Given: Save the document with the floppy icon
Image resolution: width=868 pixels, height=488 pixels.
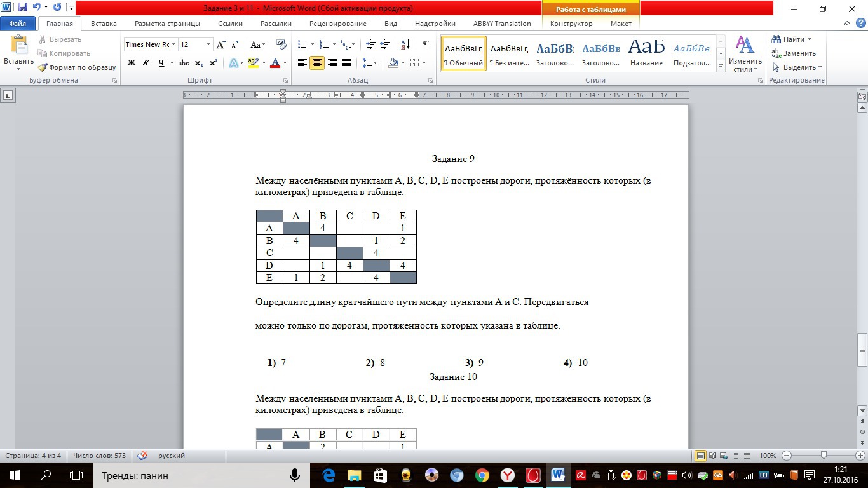Looking at the screenshot, I should pyautogui.click(x=22, y=8).
